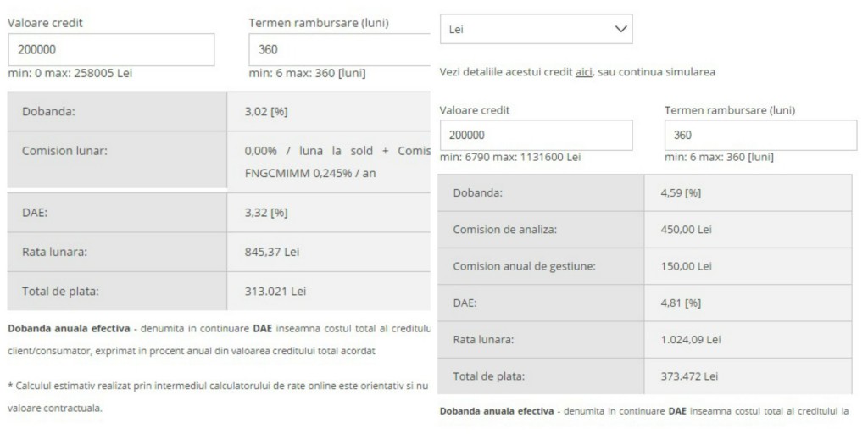Image resolution: width=868 pixels, height=434 pixels.
Task: Click the dropdown chevron arrow beside Lei
Action: (621, 29)
